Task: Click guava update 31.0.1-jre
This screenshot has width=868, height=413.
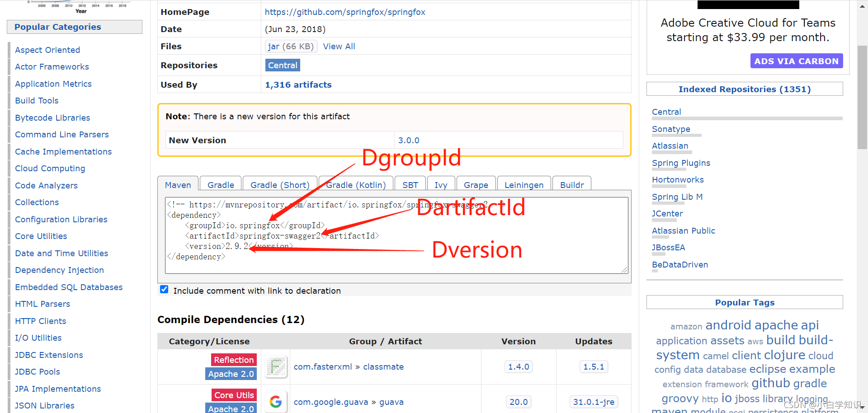Action: pos(594,402)
